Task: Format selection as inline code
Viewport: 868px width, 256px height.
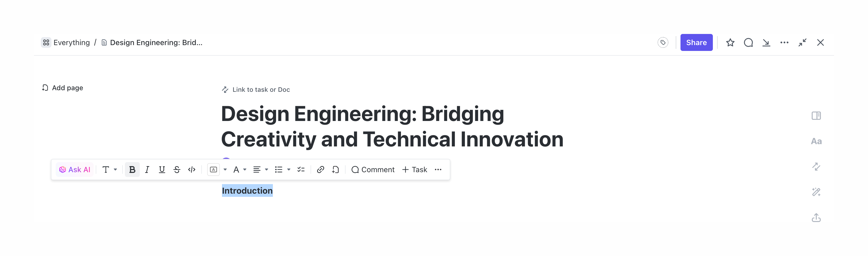Action: [192, 170]
